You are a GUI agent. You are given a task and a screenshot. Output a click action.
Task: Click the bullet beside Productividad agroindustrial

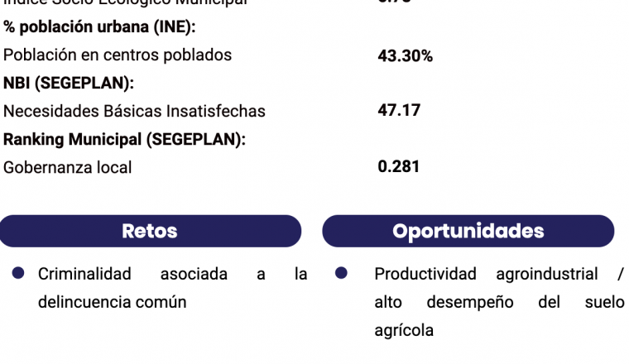point(341,273)
